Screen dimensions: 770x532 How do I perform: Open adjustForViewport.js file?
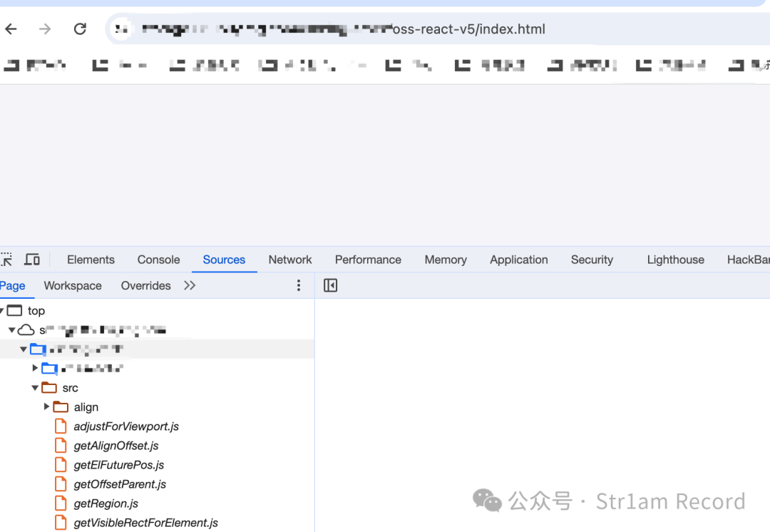[x=126, y=426]
